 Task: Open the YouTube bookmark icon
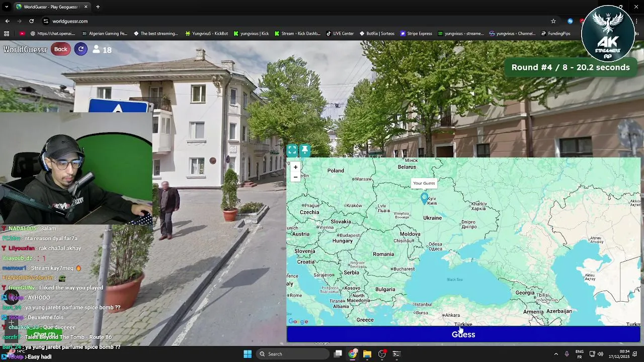(22, 34)
